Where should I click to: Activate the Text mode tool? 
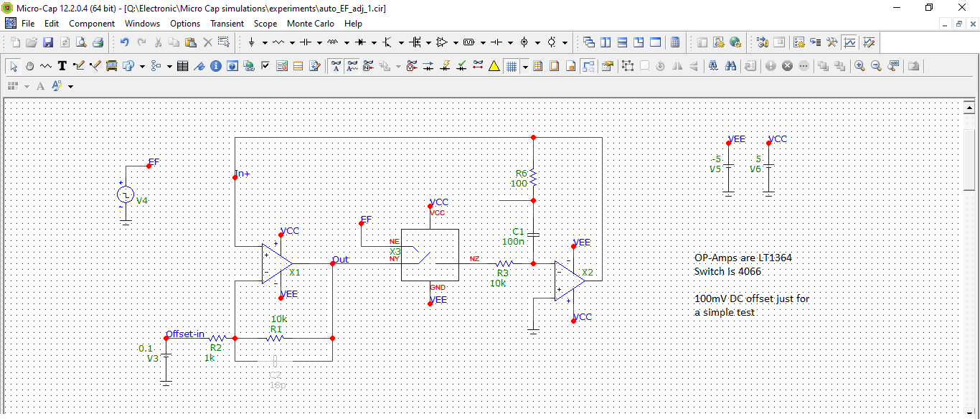[x=62, y=66]
